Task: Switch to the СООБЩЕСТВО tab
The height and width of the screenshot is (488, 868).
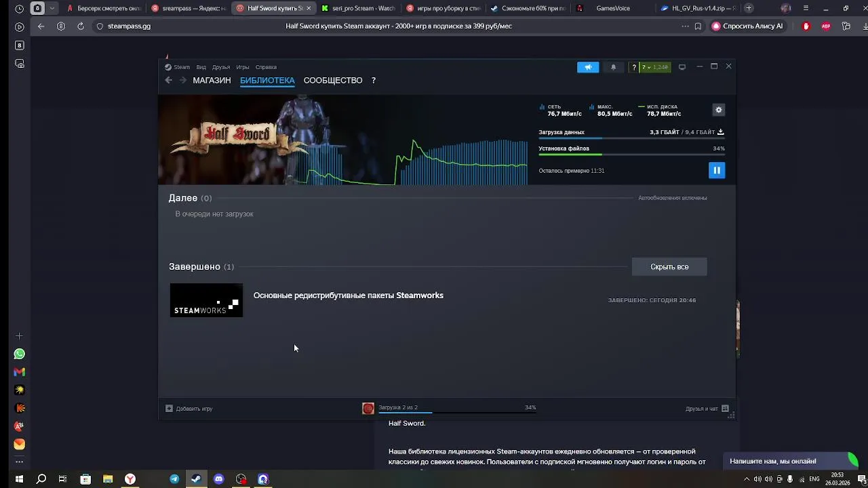Action: (333, 80)
